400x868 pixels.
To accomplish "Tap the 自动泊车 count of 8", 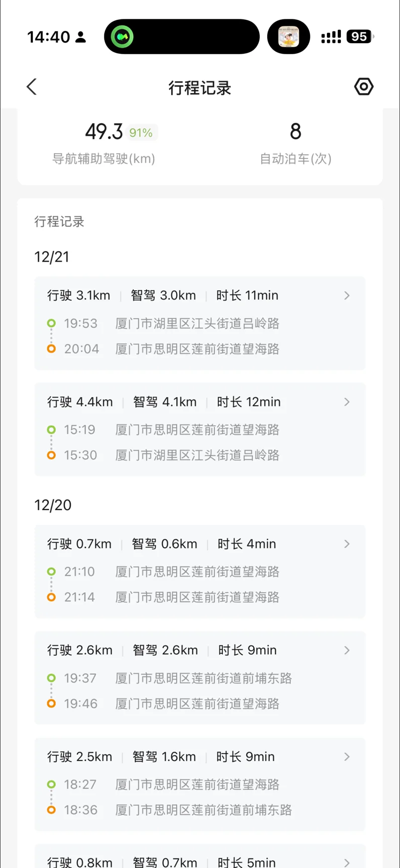I will click(296, 132).
